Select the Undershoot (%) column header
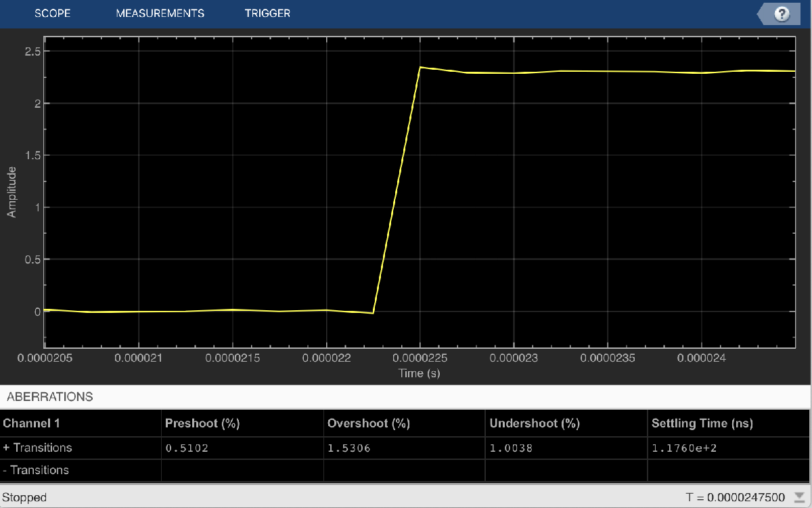This screenshot has width=812, height=508. pyautogui.click(x=534, y=423)
